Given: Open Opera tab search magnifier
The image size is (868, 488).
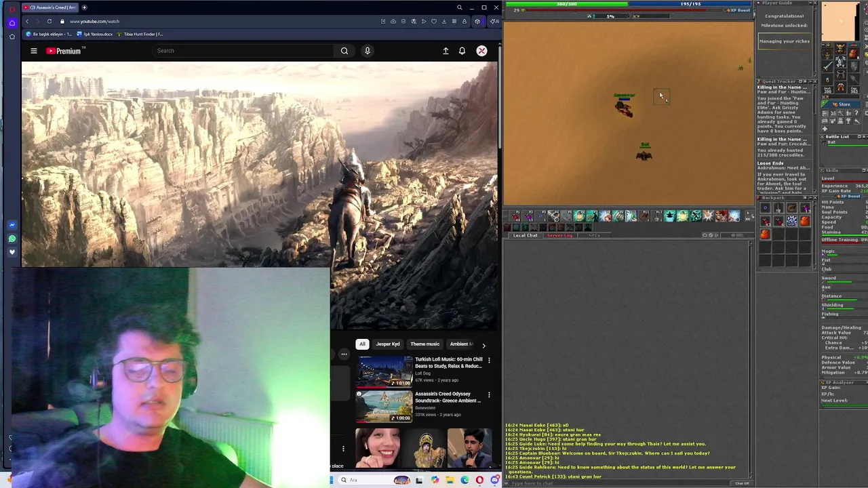Looking at the screenshot, I should coord(459,7).
